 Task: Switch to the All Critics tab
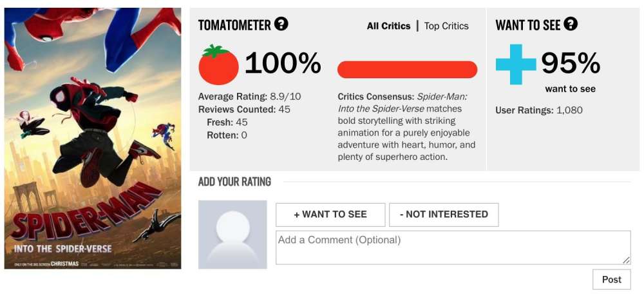click(388, 26)
